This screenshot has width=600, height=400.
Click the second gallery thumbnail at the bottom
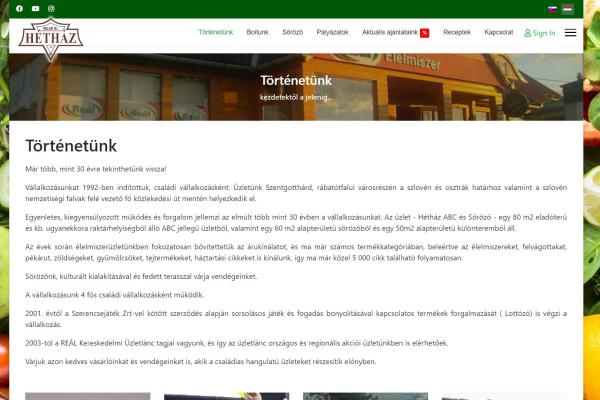pyautogui.click(x=226, y=396)
